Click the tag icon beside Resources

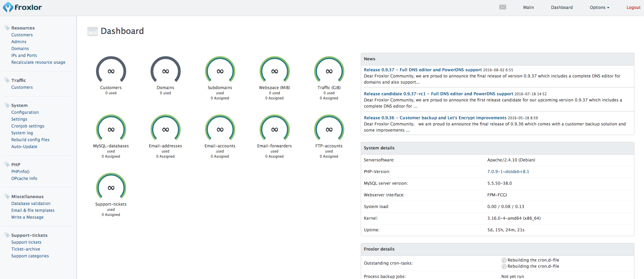(7, 27)
